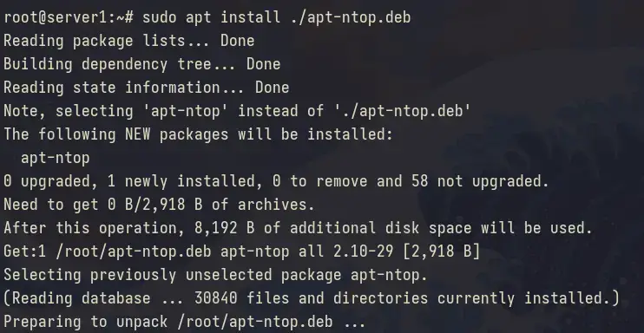Click the 'Reading package lists... Done' line
The width and height of the screenshot is (644, 333).
tap(129, 41)
